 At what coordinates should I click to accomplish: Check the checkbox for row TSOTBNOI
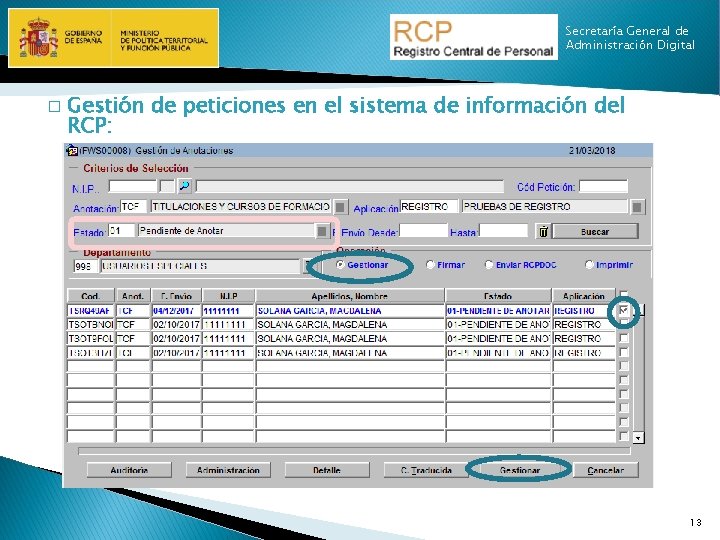[x=624, y=324]
